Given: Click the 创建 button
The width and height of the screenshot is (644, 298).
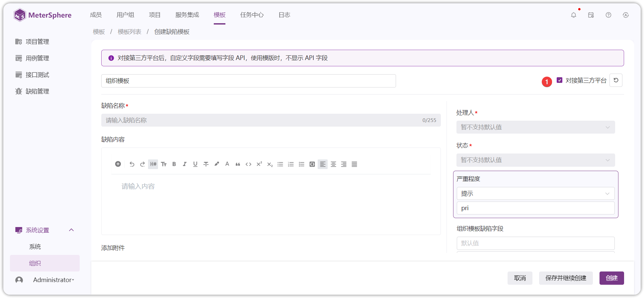Looking at the screenshot, I should click(611, 278).
